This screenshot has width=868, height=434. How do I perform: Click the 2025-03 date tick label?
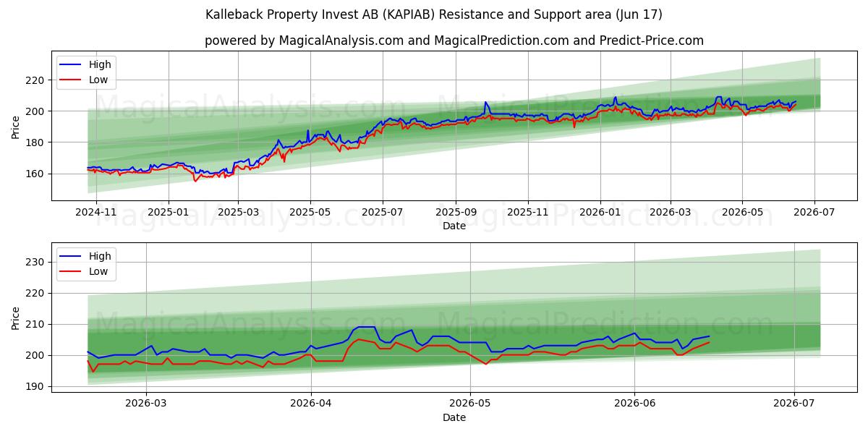[x=238, y=213]
